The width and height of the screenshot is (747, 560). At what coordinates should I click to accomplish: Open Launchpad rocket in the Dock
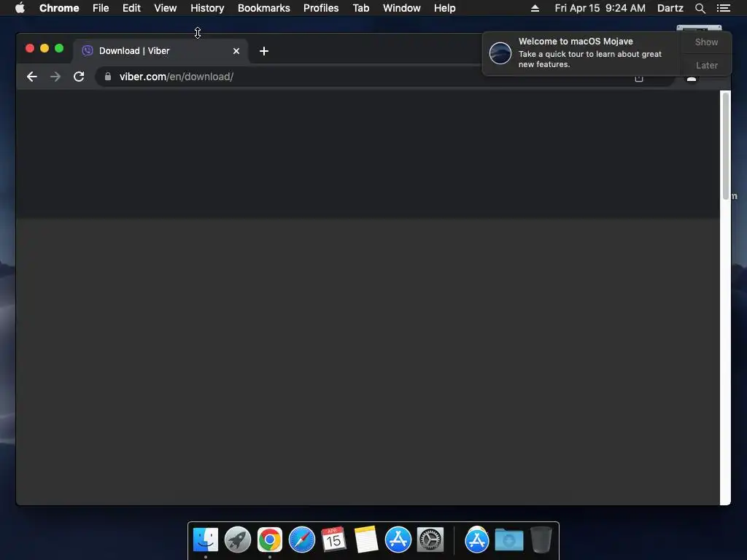pyautogui.click(x=238, y=540)
